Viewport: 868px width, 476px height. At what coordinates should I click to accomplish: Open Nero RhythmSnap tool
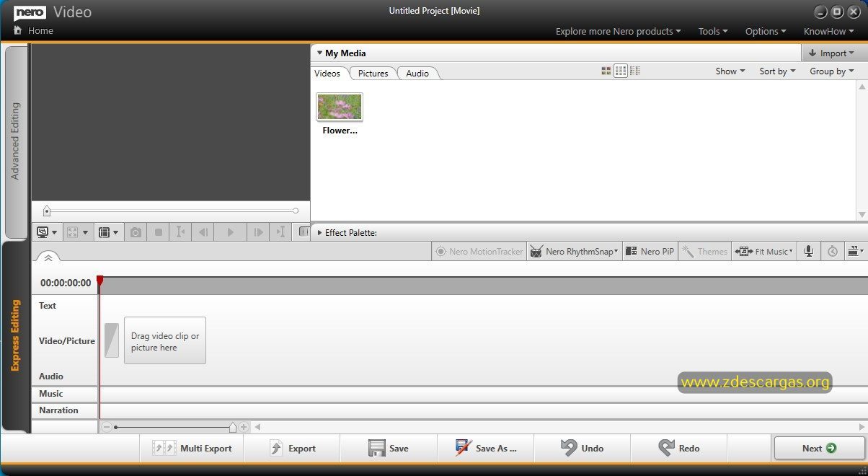tap(574, 251)
